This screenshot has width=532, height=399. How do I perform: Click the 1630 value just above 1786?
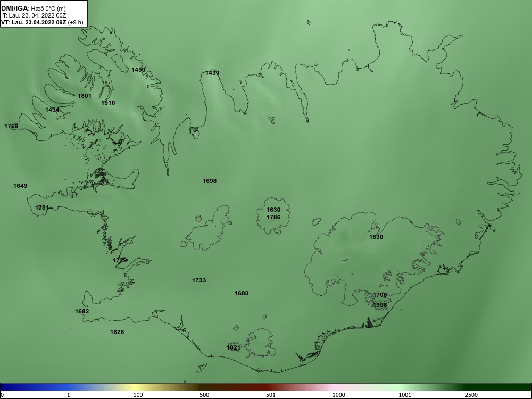coord(273,210)
